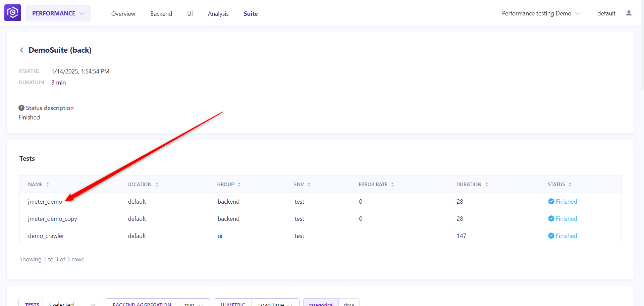Click the Centry logo icon

13,13
